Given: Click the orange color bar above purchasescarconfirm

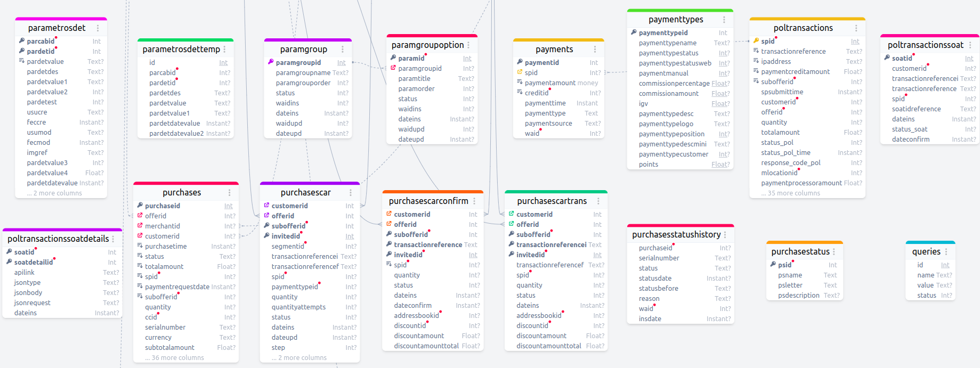Looking at the screenshot, I should pyautogui.click(x=433, y=192).
